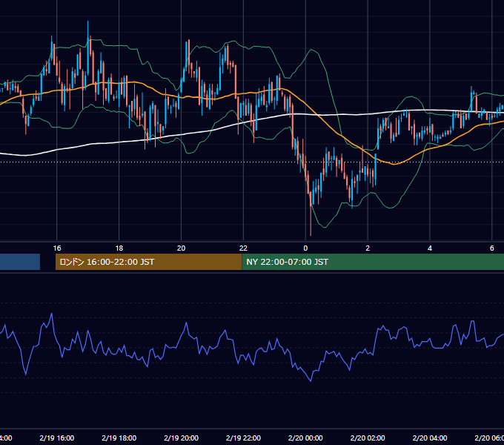The height and width of the screenshot is (445, 504).
Task: Select the NY 22:00-07:00 JST session bar
Action: (373, 262)
